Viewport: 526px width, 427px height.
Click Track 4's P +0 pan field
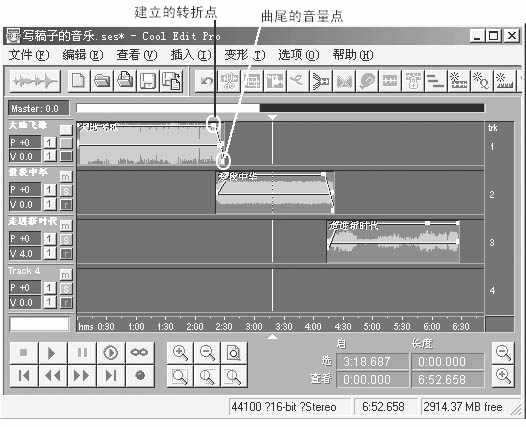[25, 288]
